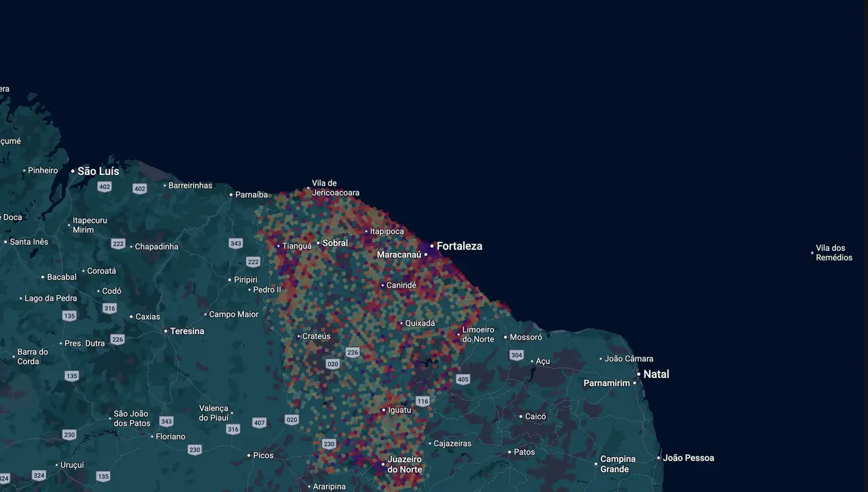Click the 304 highway shield near Mossoró
This screenshot has height=492, width=868.
(517, 355)
